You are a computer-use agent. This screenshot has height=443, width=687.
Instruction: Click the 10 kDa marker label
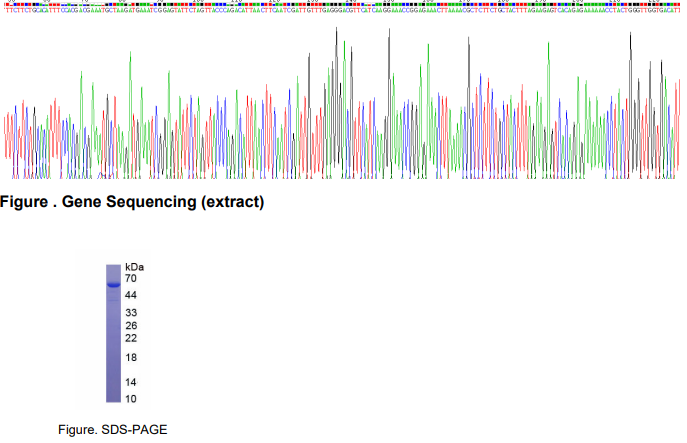(131, 399)
